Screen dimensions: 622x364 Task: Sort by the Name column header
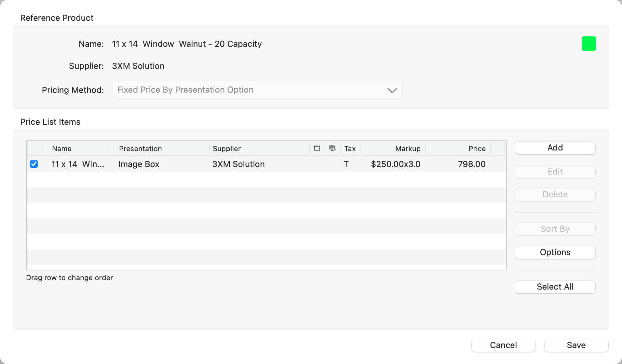[62, 149]
